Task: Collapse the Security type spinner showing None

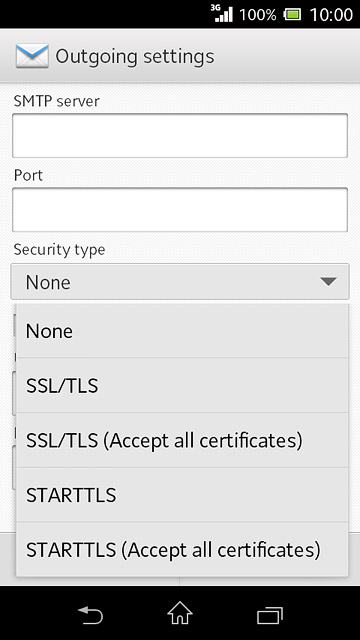Action: tap(180, 282)
